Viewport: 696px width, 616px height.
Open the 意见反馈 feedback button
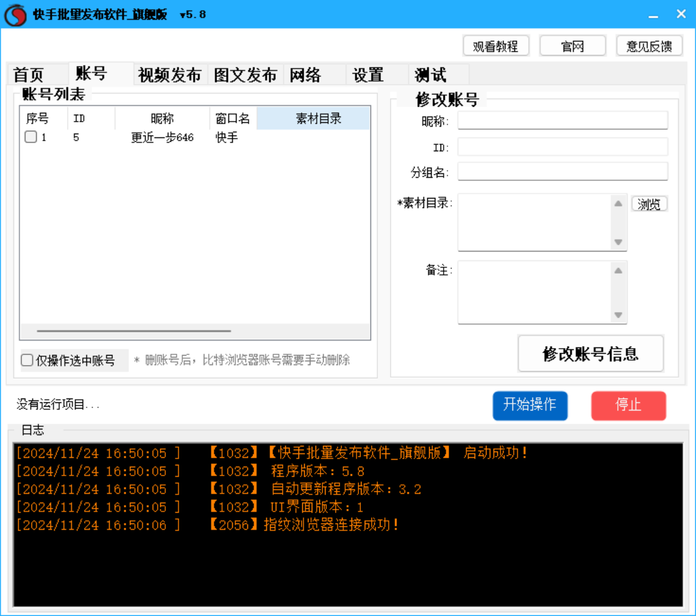pyautogui.click(x=649, y=46)
